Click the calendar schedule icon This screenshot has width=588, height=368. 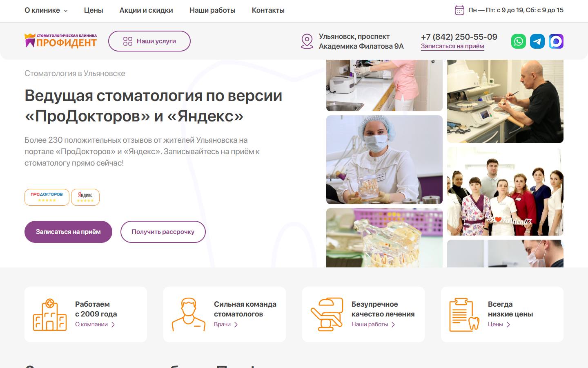click(x=459, y=10)
